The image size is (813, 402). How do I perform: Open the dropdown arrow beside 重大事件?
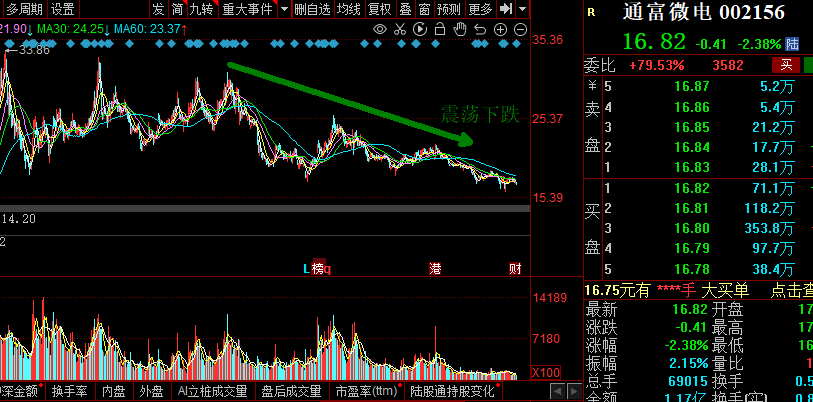pos(284,9)
